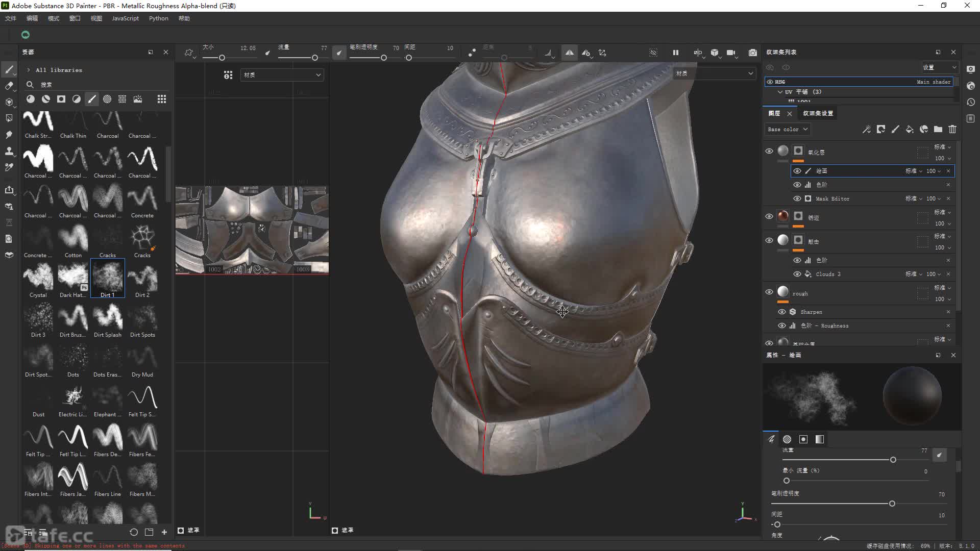Open the 文件 menu

tap(11, 18)
